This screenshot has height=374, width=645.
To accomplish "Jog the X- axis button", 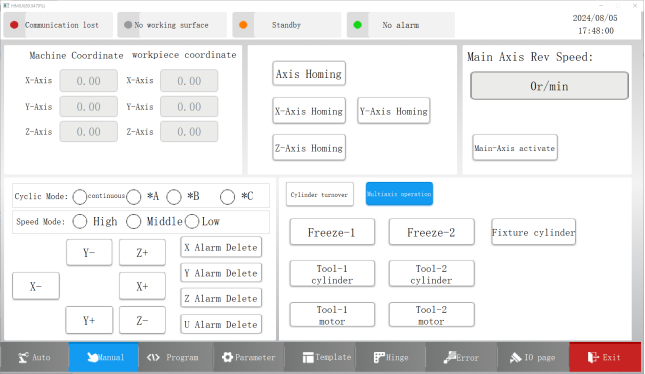I will (36, 286).
